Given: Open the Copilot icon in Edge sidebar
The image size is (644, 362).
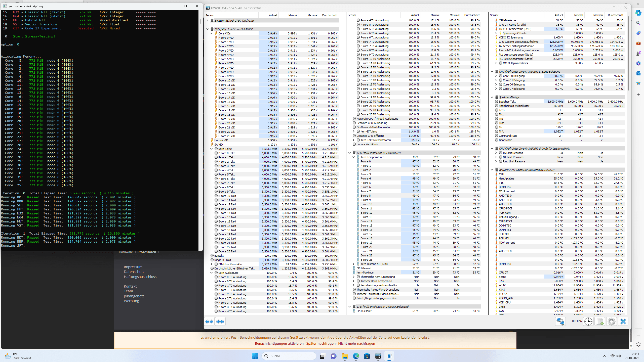Looking at the screenshot, I should click(x=638, y=13).
